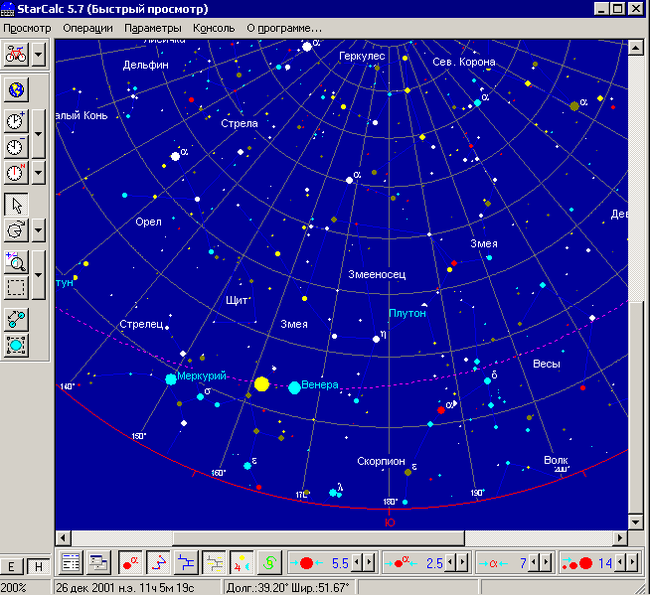Increase the 14 star size value
Image resolution: width=650 pixels, height=596 pixels.
pos(632,563)
